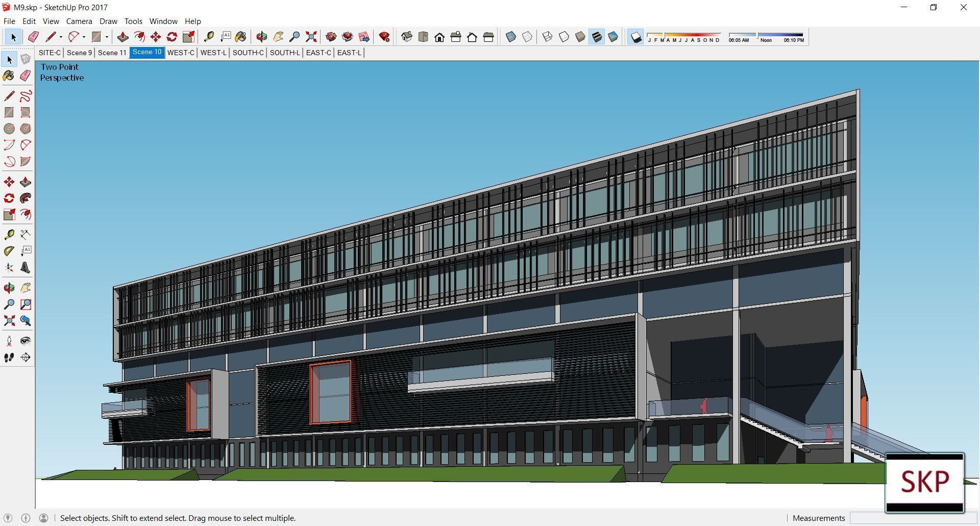Image resolution: width=980 pixels, height=526 pixels.
Task: Open the Tools menu
Action: (x=133, y=21)
